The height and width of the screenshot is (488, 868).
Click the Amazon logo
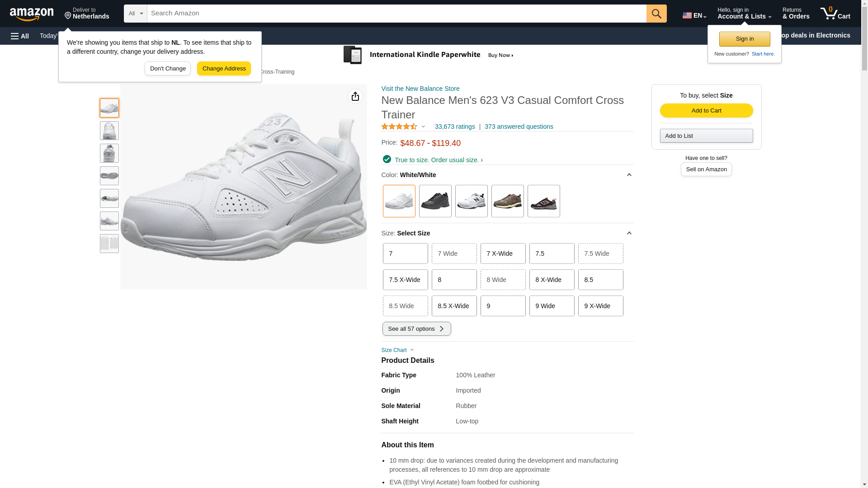coord(32,14)
